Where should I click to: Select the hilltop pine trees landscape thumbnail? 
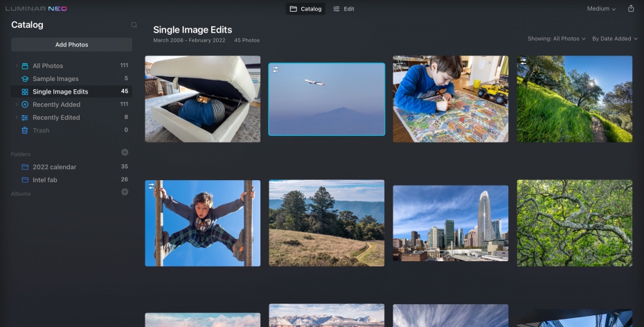[327, 223]
